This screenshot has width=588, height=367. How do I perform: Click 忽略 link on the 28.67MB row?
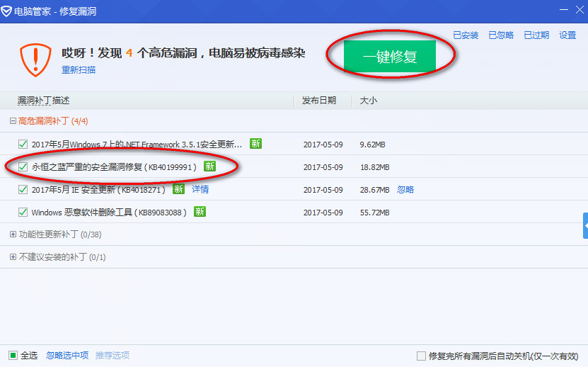[405, 190]
